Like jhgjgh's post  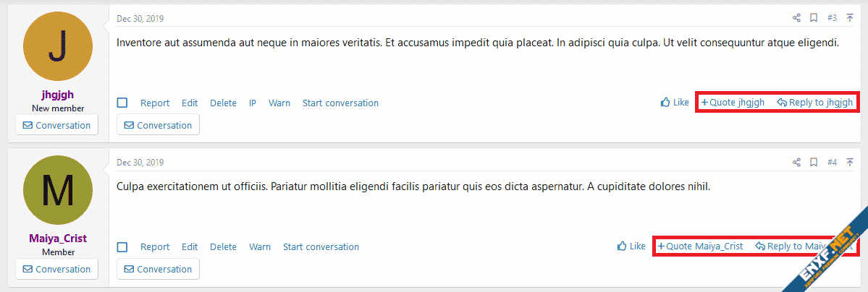pos(675,103)
